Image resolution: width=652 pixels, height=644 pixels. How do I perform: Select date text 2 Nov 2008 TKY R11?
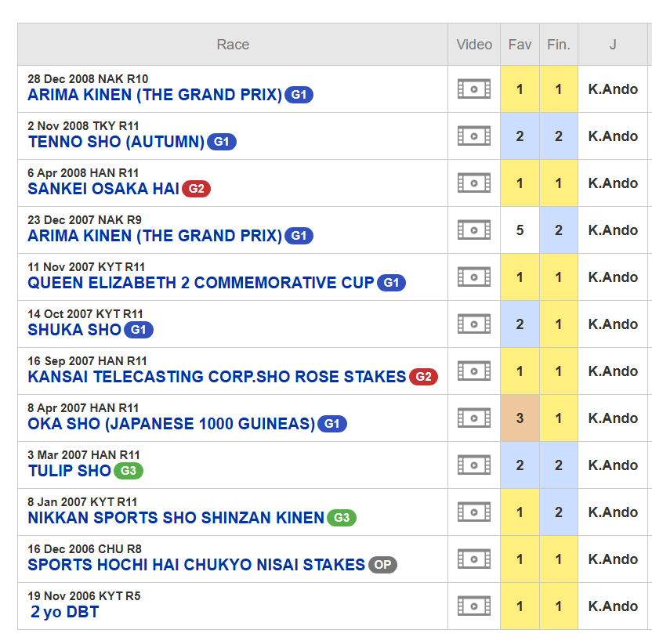pyautogui.click(x=83, y=125)
